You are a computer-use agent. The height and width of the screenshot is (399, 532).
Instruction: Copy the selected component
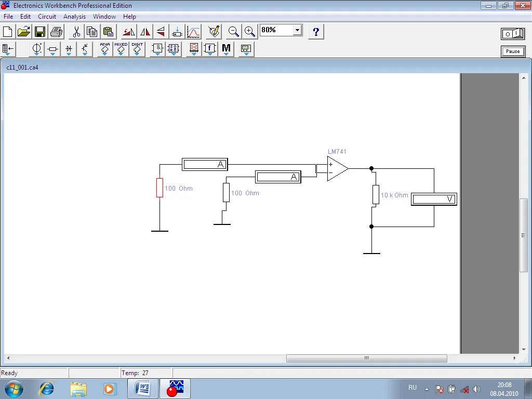(92, 32)
